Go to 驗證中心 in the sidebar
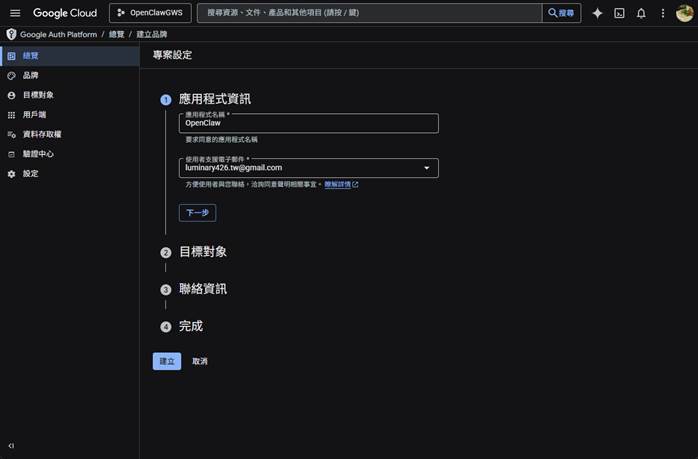The height and width of the screenshot is (459, 698). (x=38, y=154)
